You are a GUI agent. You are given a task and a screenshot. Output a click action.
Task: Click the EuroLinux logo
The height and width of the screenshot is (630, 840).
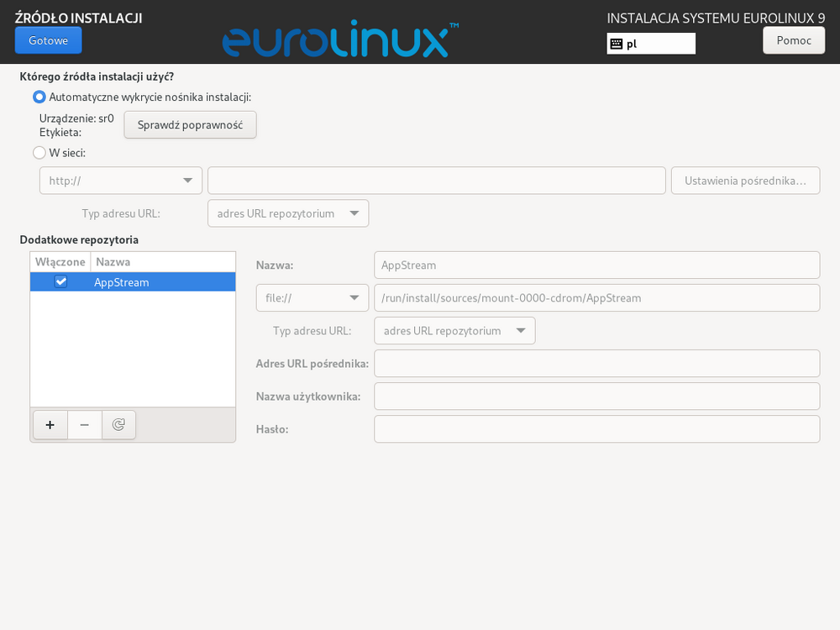pos(340,39)
